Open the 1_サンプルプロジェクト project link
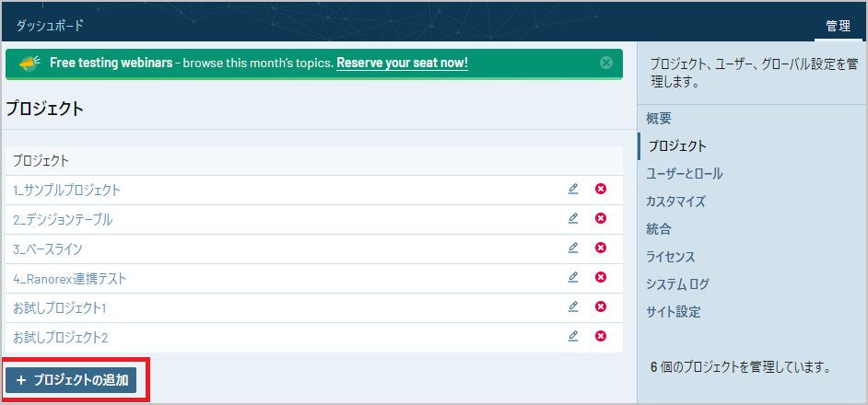868x405 pixels. [67, 190]
